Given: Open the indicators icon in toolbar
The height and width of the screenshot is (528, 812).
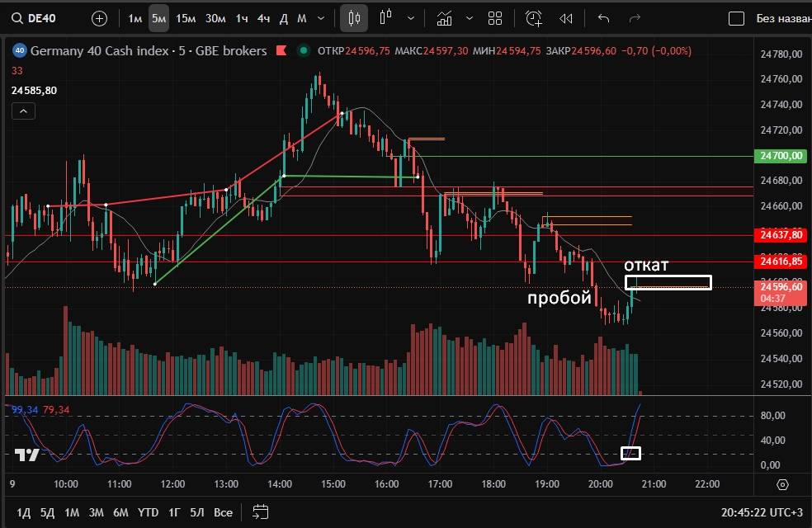Looking at the screenshot, I should click(x=445, y=18).
